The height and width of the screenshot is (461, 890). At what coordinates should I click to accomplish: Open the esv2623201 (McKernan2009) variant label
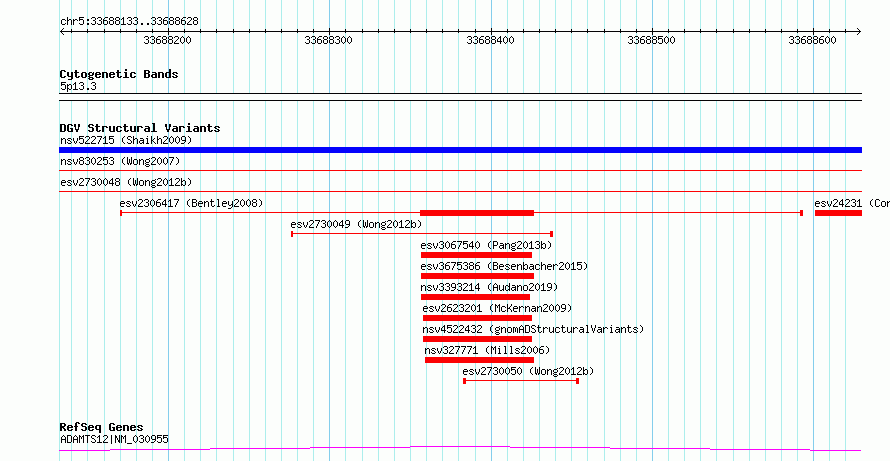pyautogui.click(x=497, y=308)
